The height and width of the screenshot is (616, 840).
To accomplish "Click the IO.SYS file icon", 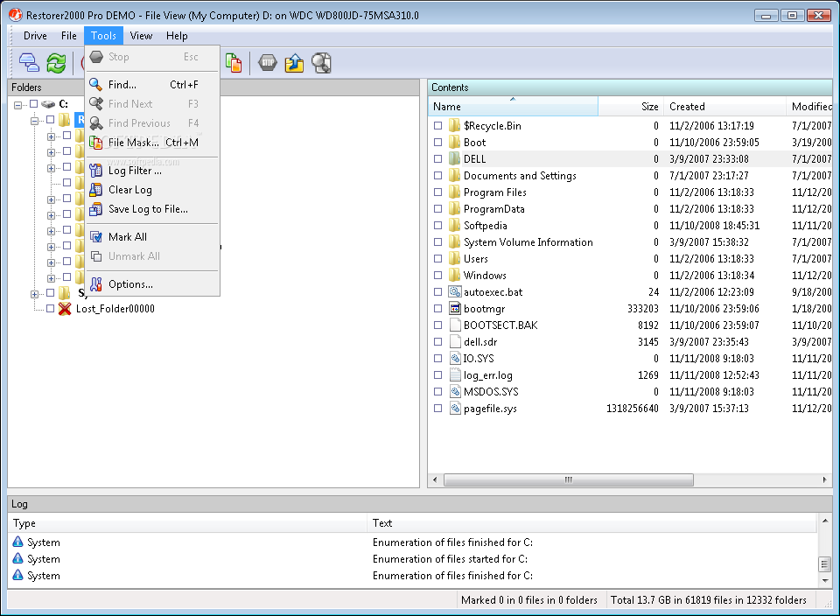I will tap(455, 359).
